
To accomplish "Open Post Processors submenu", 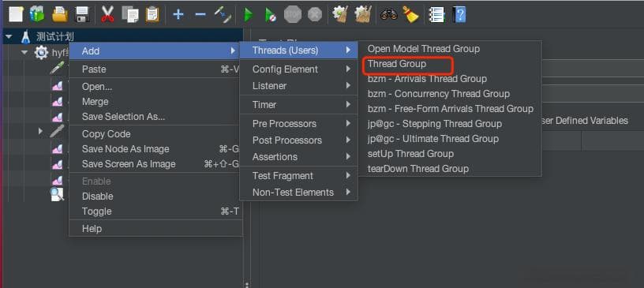I will [x=298, y=140].
